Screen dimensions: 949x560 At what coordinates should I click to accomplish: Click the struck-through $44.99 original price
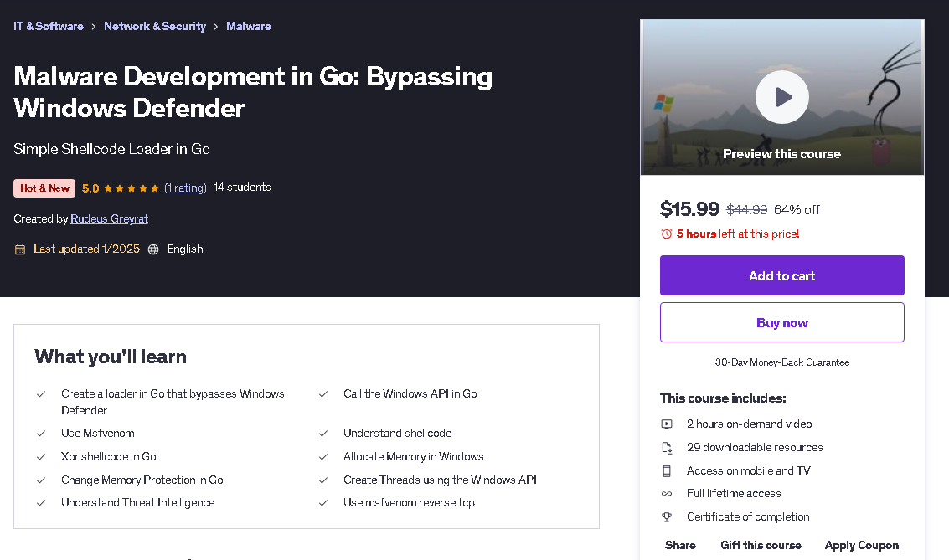click(x=746, y=210)
